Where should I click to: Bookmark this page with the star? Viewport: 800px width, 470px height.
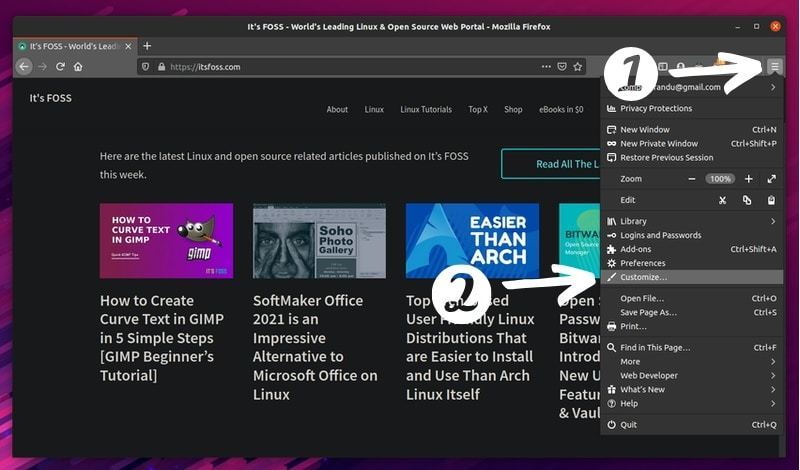point(578,66)
